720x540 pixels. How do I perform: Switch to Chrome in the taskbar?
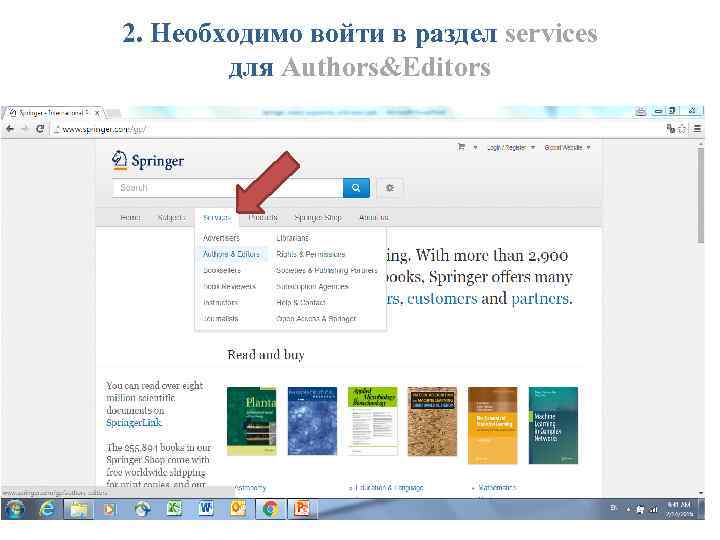270,509
